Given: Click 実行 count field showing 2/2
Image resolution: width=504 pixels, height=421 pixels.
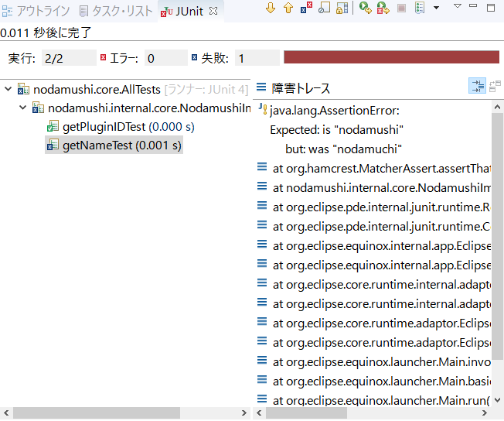Looking at the screenshot, I should point(69,58).
